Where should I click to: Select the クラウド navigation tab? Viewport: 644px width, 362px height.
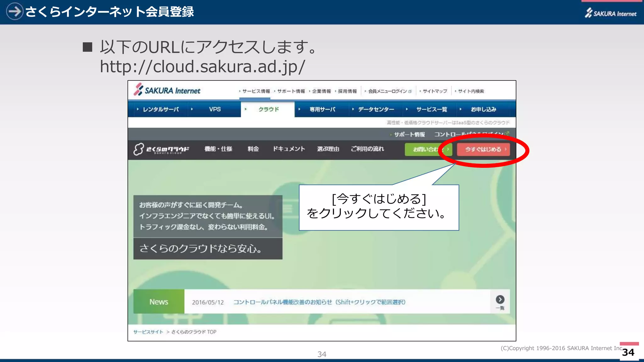[x=268, y=109]
